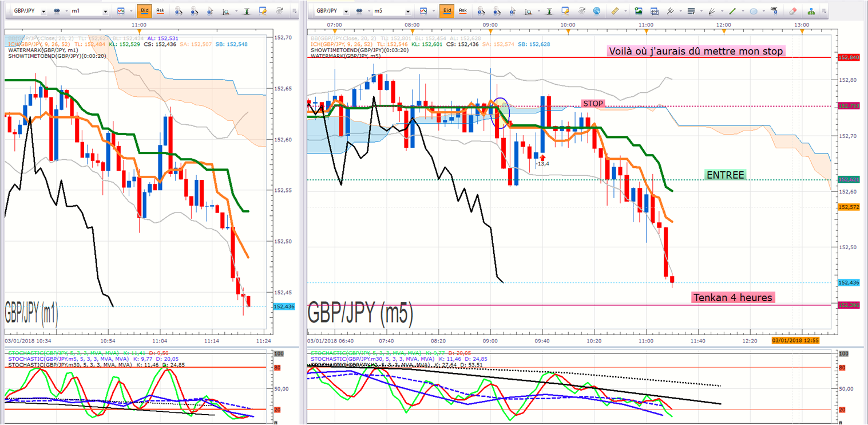The image size is (868, 425).
Task: Click zoom in icon in m1 chart toolbar
Action: [x=179, y=11]
